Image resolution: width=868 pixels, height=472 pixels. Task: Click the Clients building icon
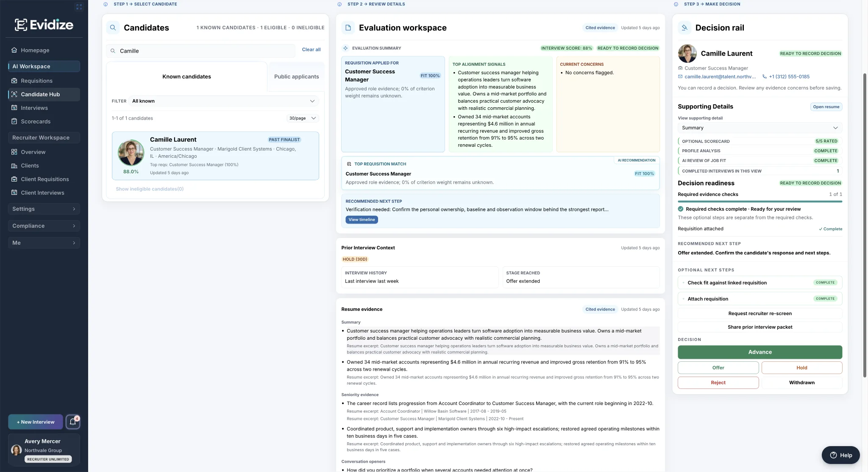click(x=14, y=165)
